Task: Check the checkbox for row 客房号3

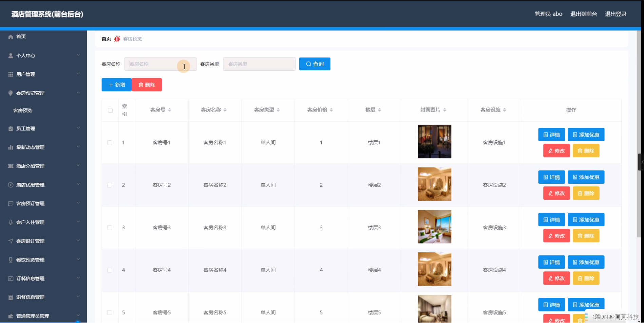Action: [110, 228]
